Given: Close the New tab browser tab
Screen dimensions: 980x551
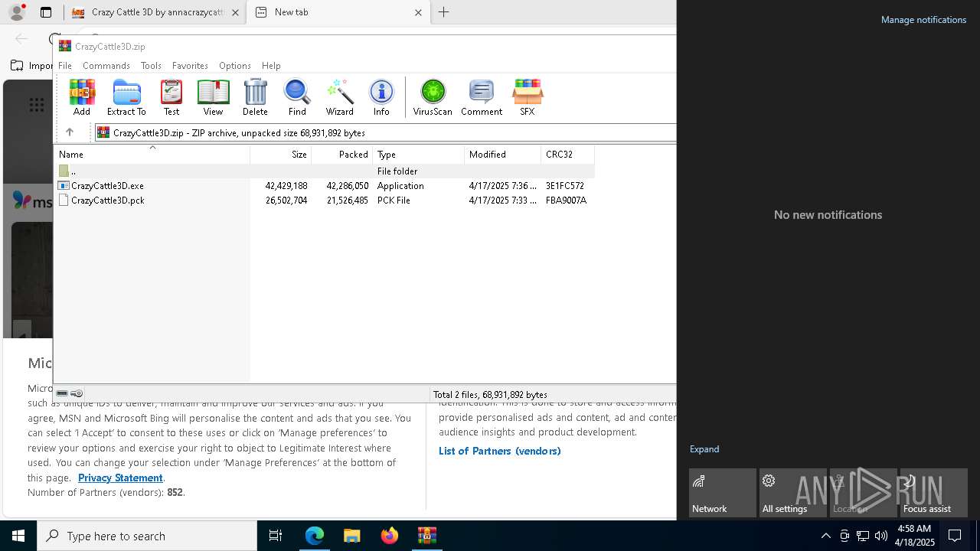Looking at the screenshot, I should pos(418,12).
